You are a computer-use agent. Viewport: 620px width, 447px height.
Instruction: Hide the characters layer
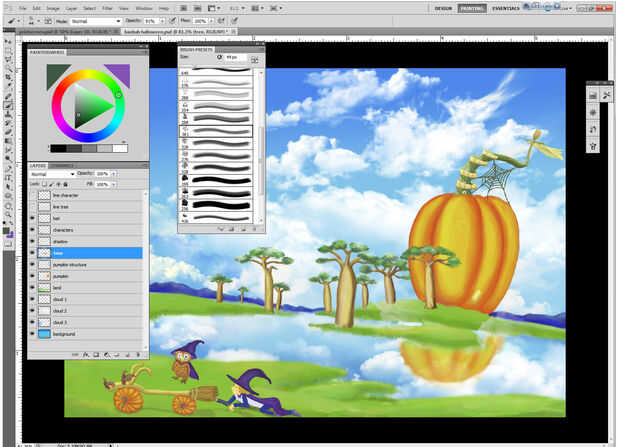point(32,229)
